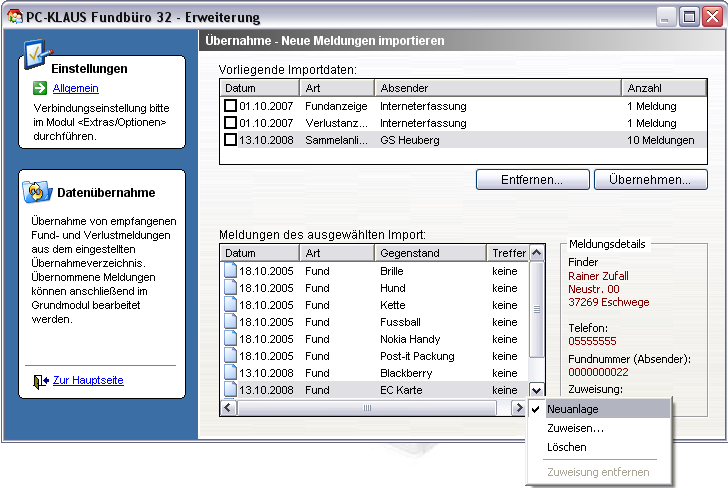The image size is (728, 488).
Task: Toggle the GS Heuberg import checkbox
Action: [x=231, y=140]
